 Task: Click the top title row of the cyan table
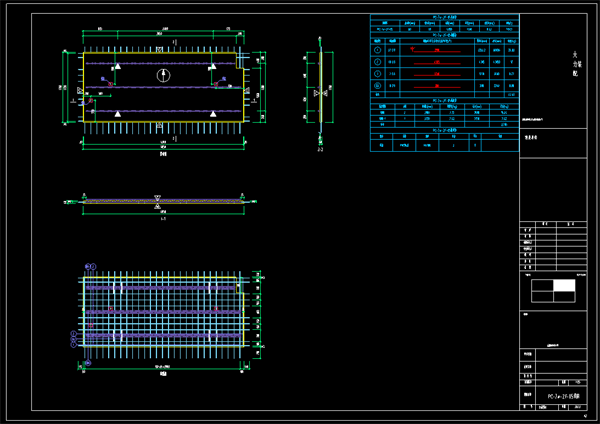point(445,17)
